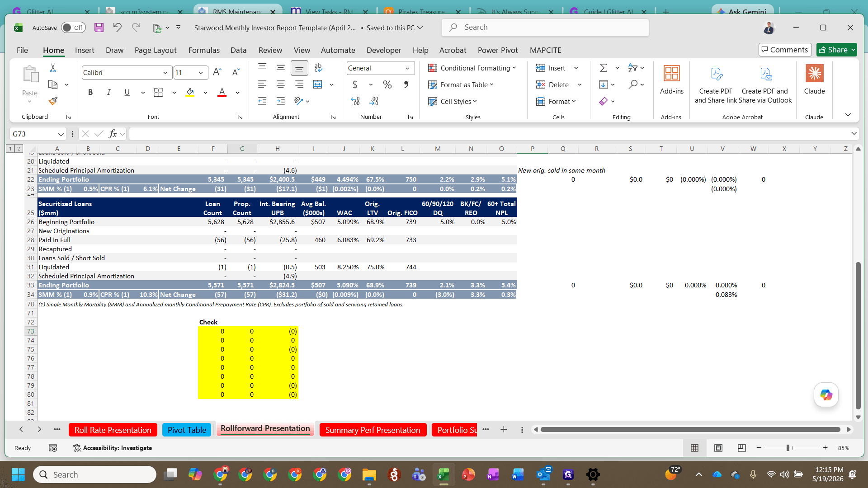868x488 pixels.
Task: Click the Save icon in title bar
Action: point(99,28)
